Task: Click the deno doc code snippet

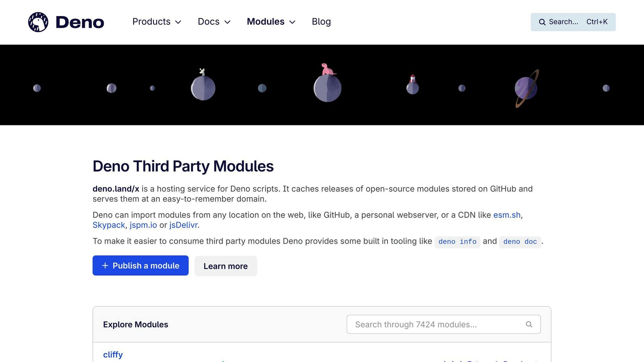Action: click(520, 242)
